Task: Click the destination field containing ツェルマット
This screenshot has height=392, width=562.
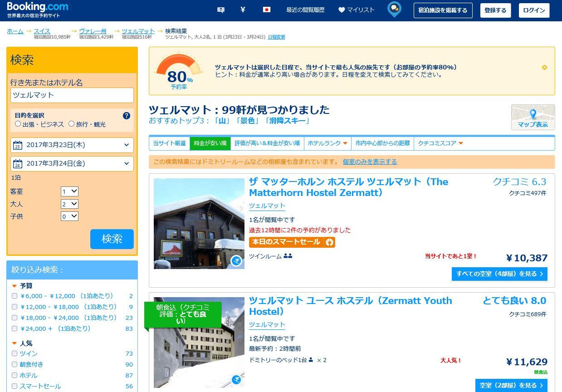Action: point(72,95)
